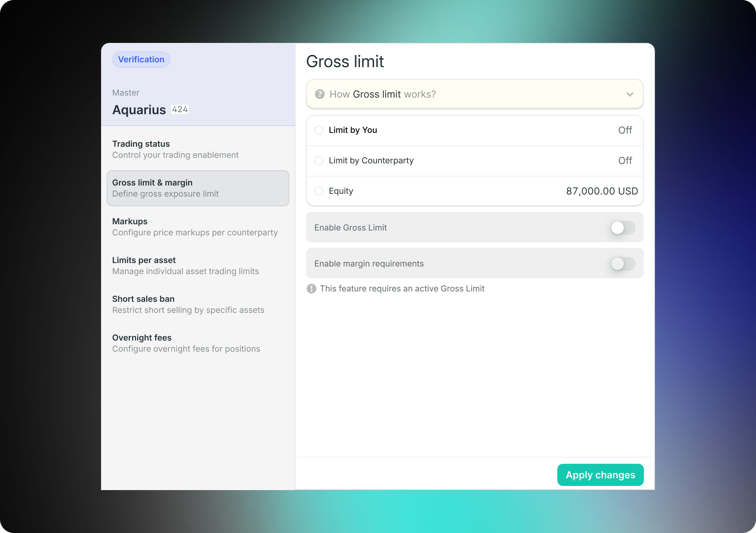The image size is (756, 533).
Task: Toggle Enable Gross Limit switch
Action: click(622, 228)
